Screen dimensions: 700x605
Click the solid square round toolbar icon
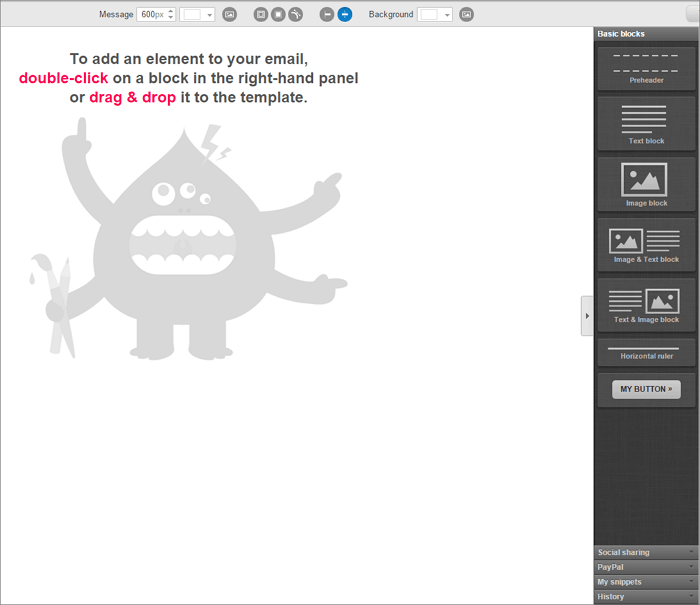click(x=278, y=15)
